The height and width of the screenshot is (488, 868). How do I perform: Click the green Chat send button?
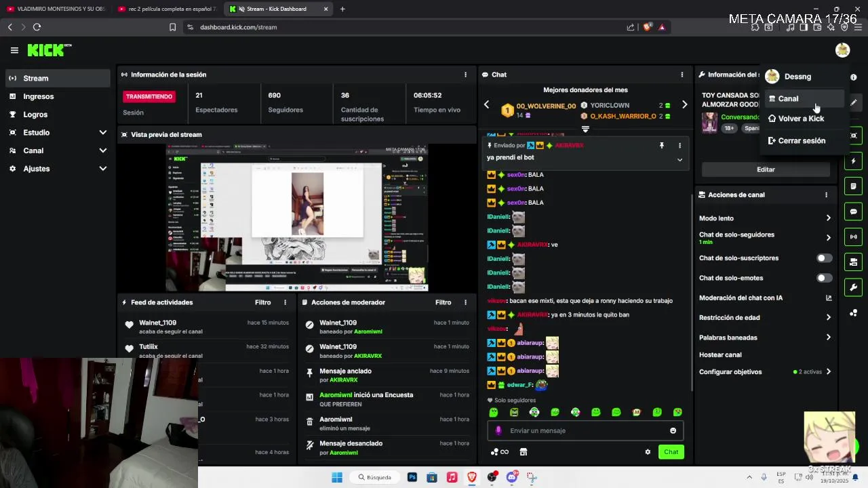coord(671,452)
